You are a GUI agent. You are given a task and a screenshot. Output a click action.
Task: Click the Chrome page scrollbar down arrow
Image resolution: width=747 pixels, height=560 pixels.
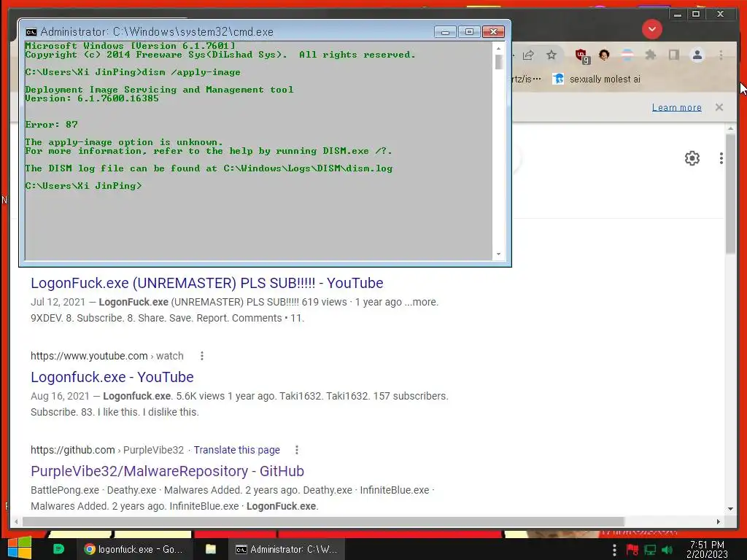(730, 508)
